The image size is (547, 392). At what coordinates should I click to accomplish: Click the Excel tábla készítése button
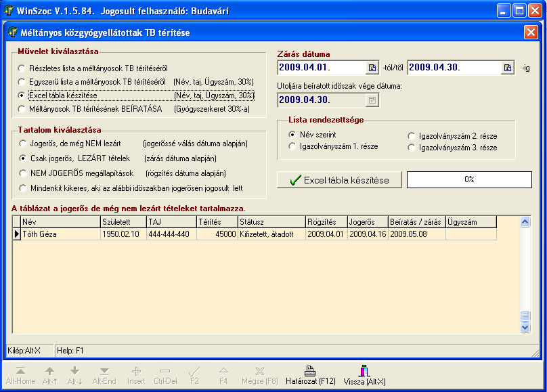(339, 180)
